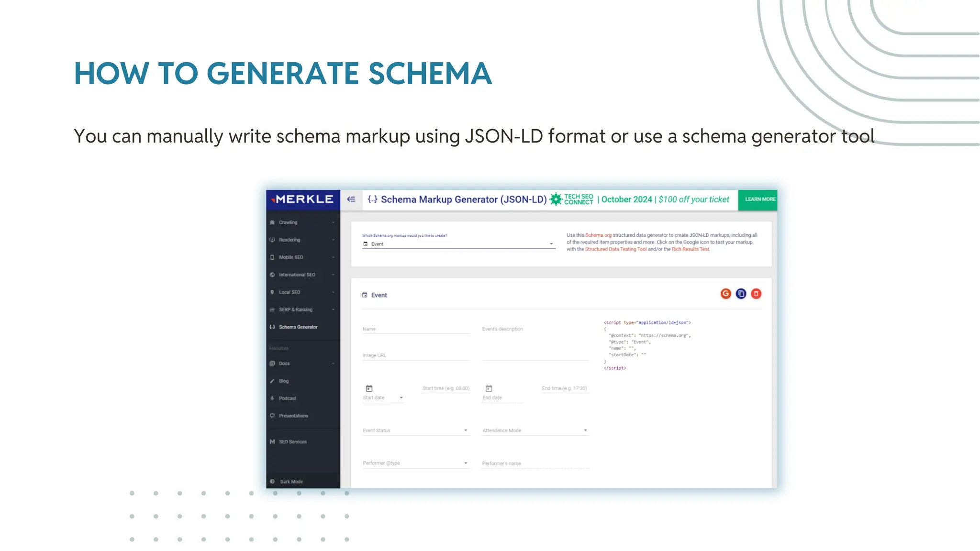Viewport: 980px width, 551px height.
Task: Expand the Crawling menu chevron
Action: [x=333, y=222]
